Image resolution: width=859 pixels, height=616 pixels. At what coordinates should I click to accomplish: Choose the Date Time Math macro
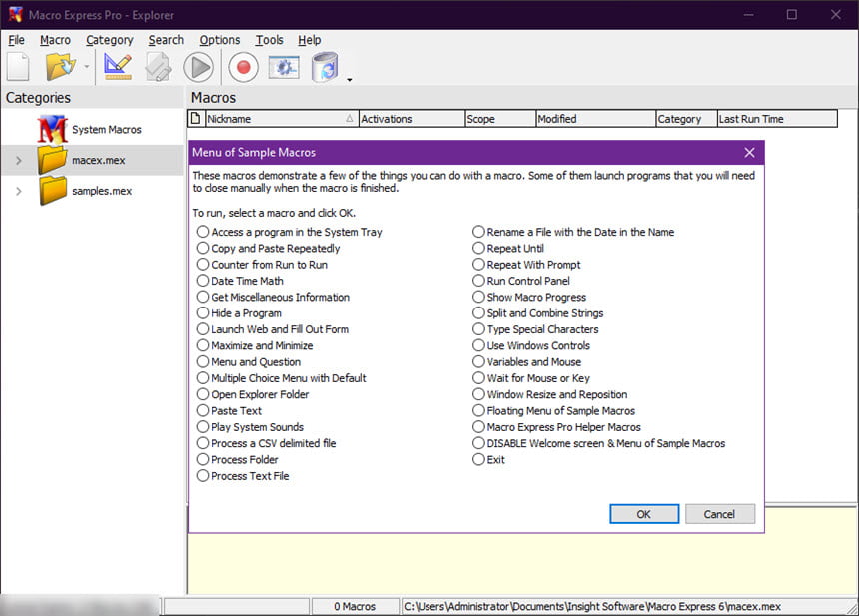pos(240,281)
